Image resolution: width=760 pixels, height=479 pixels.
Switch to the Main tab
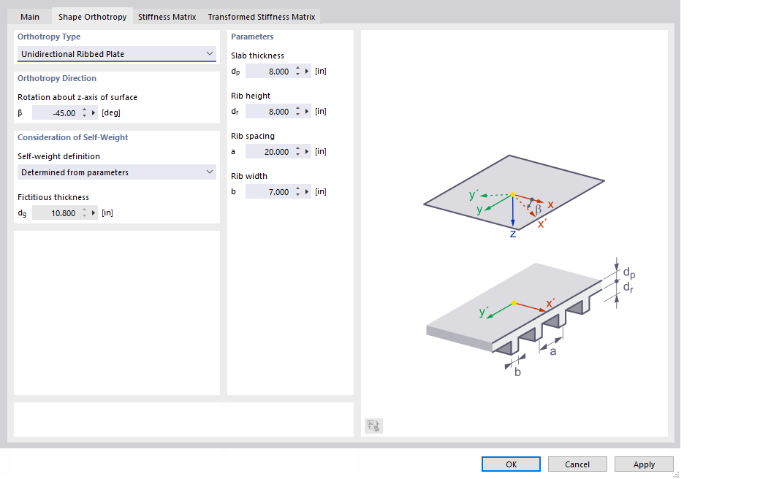click(30, 16)
